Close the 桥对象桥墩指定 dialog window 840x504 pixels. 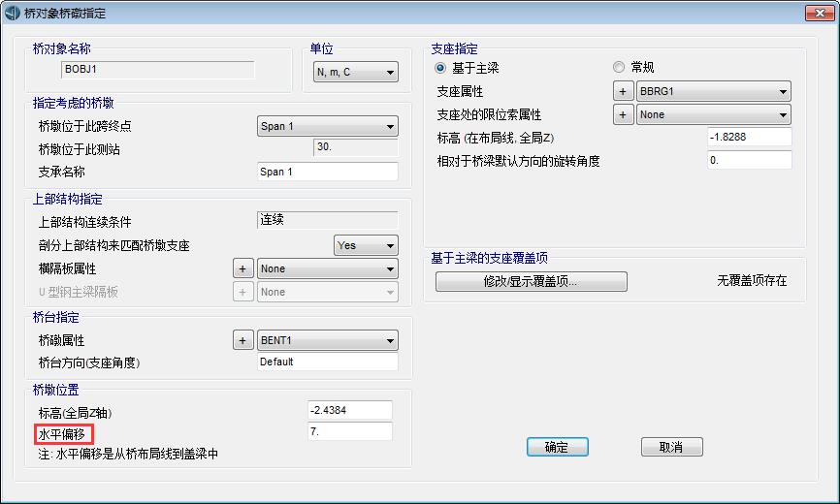[x=818, y=13]
